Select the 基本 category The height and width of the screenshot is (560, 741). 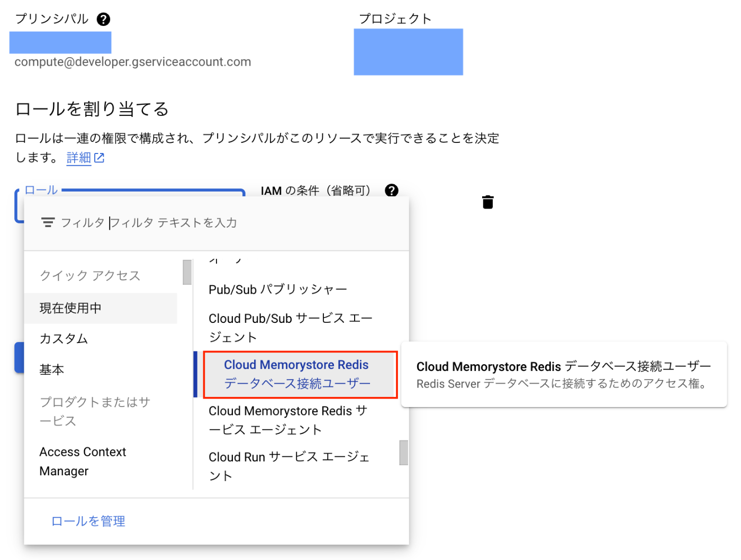point(101,369)
